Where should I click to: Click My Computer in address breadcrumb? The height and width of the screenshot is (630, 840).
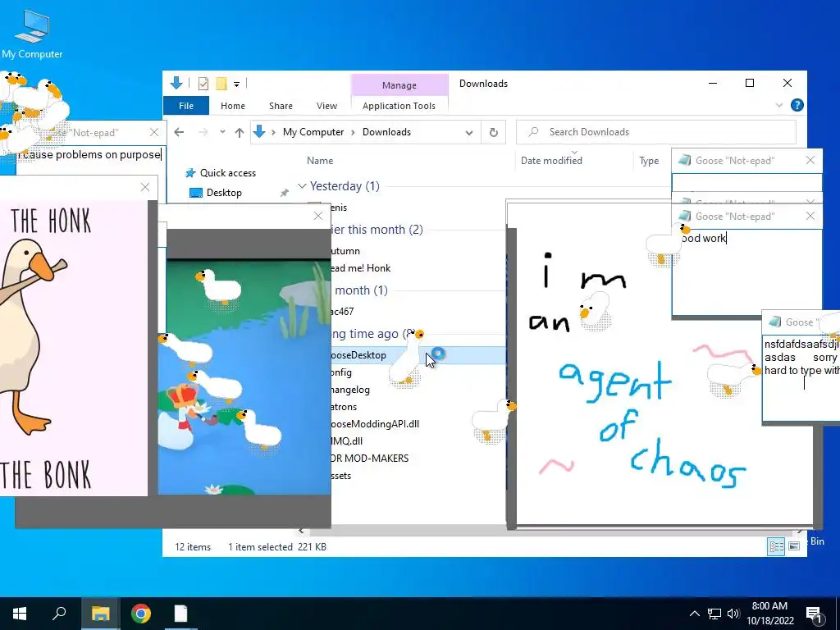coord(313,132)
